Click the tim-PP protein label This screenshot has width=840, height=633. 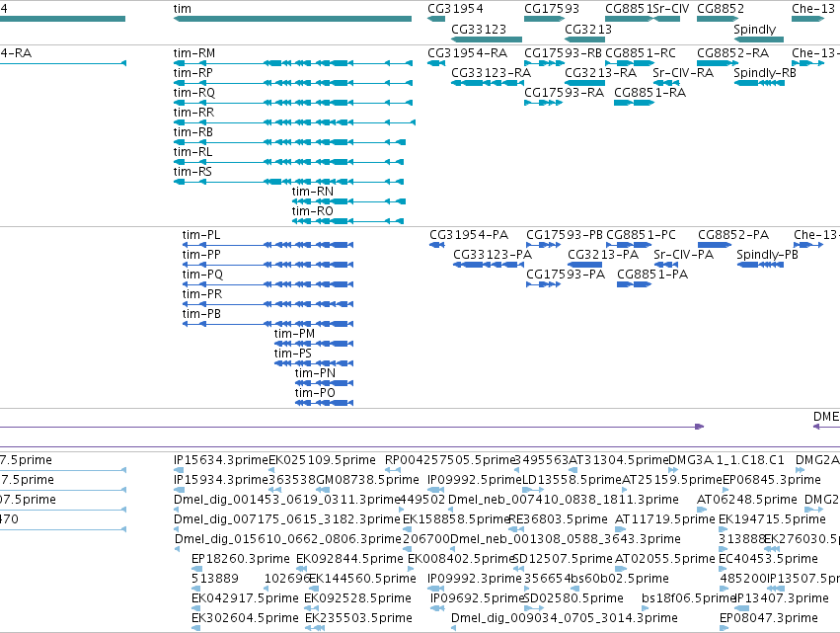201,255
